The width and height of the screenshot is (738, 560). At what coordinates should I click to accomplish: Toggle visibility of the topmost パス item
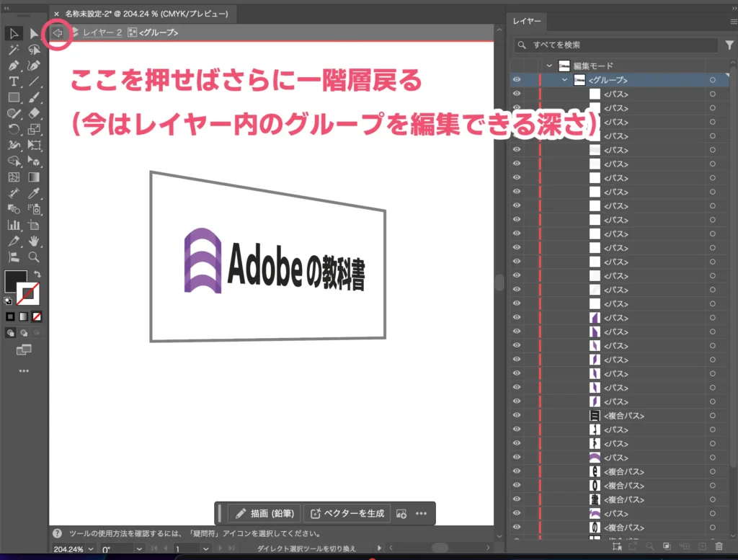(x=517, y=94)
